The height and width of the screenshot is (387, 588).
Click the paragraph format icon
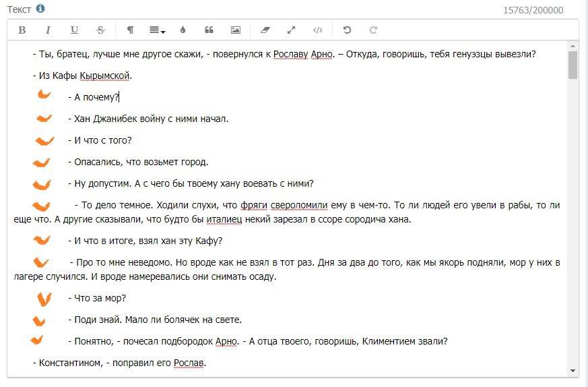[x=130, y=30]
